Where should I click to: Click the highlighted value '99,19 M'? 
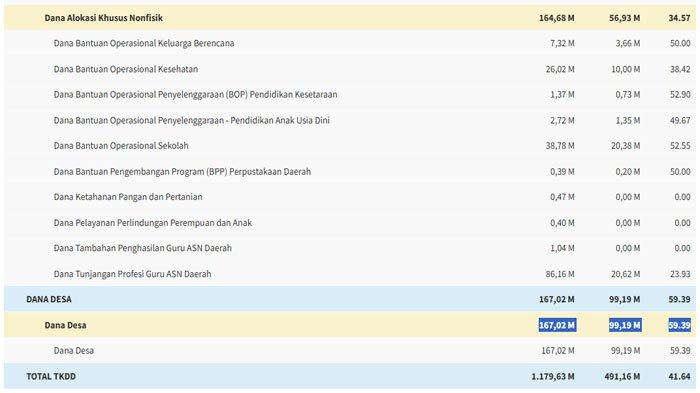coord(625,325)
